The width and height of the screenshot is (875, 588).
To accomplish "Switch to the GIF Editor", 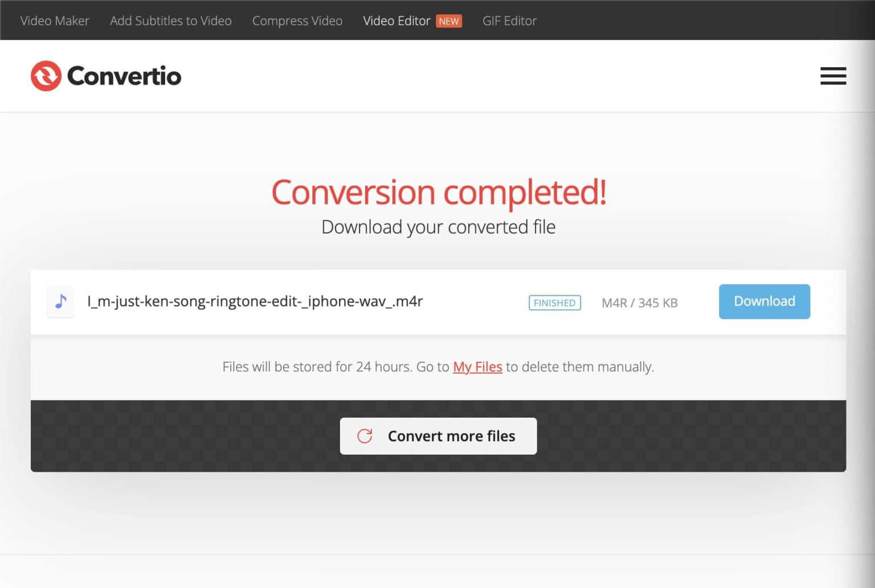I will (x=509, y=21).
